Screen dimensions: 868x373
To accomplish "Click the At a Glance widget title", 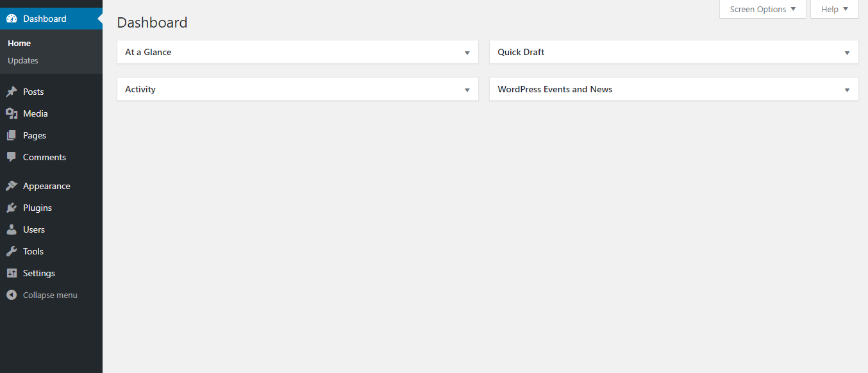I will click(148, 52).
